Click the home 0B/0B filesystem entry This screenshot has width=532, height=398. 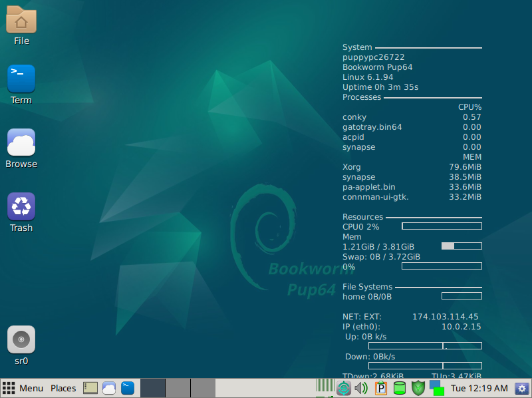click(x=367, y=296)
